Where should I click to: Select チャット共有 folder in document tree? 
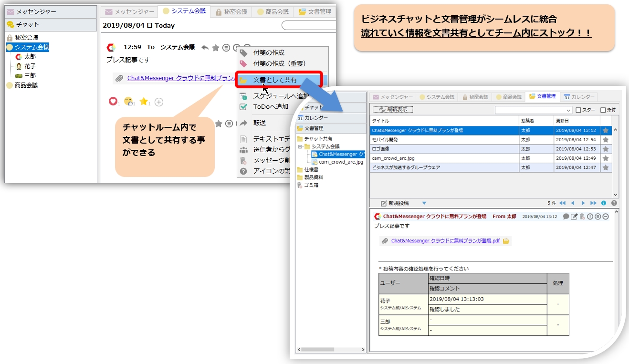click(x=318, y=138)
